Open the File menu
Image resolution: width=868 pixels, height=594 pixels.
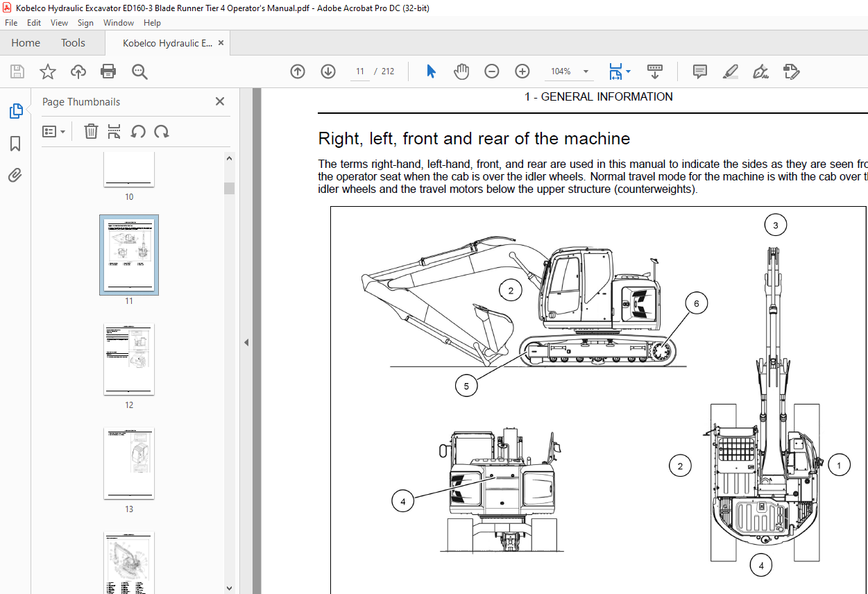[11, 23]
